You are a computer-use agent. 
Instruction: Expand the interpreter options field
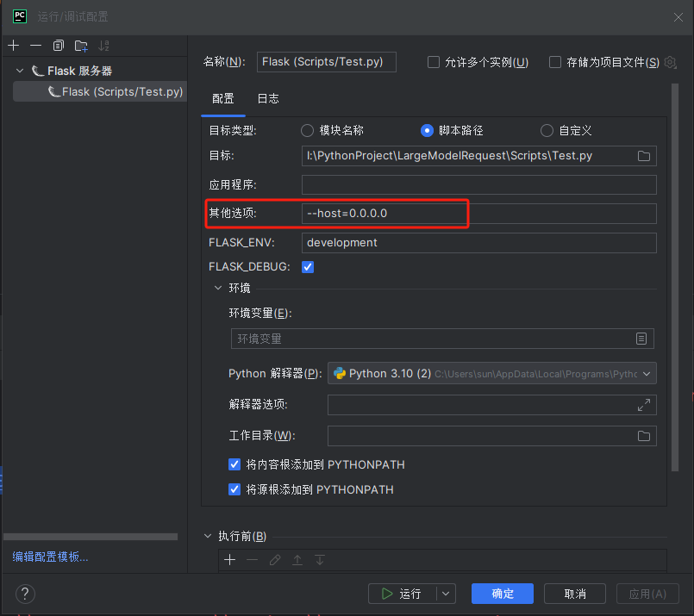[x=643, y=405]
